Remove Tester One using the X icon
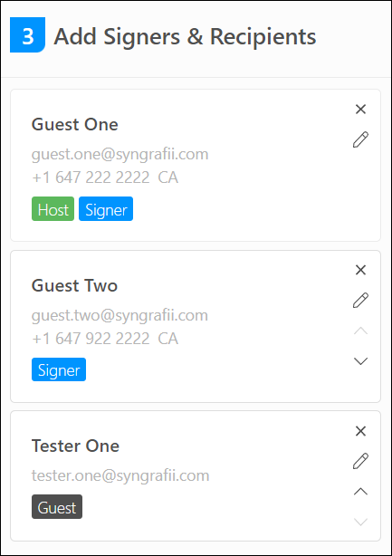Viewport: 392px width, 556px height. click(x=360, y=431)
